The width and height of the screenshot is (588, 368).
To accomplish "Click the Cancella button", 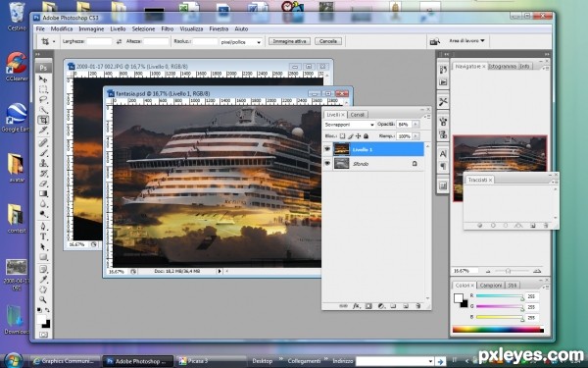I will point(328,41).
